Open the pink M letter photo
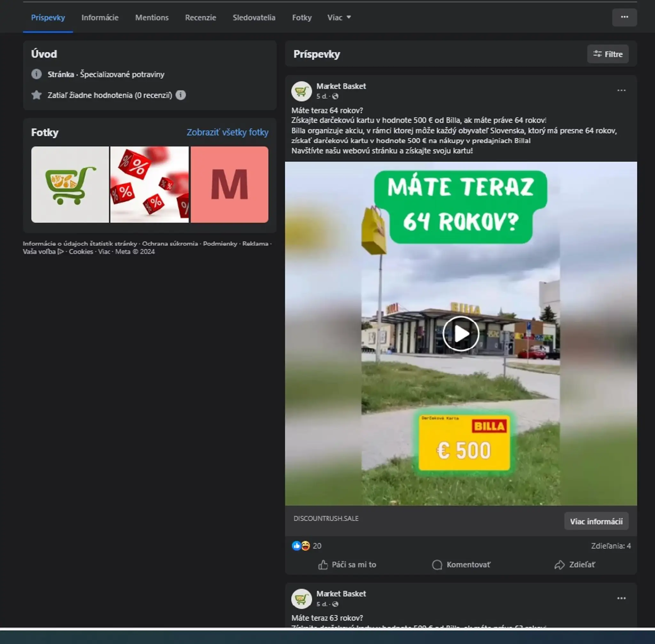The width and height of the screenshot is (655, 644). click(x=230, y=184)
